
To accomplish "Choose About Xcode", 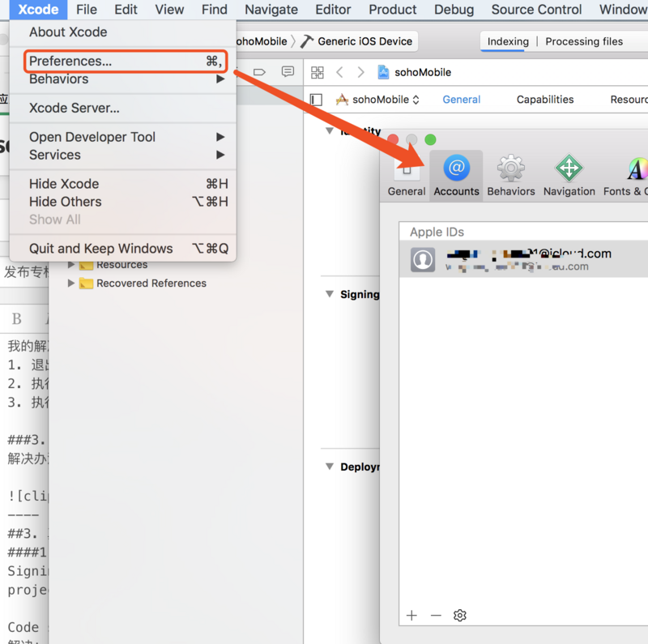I will [123, 32].
